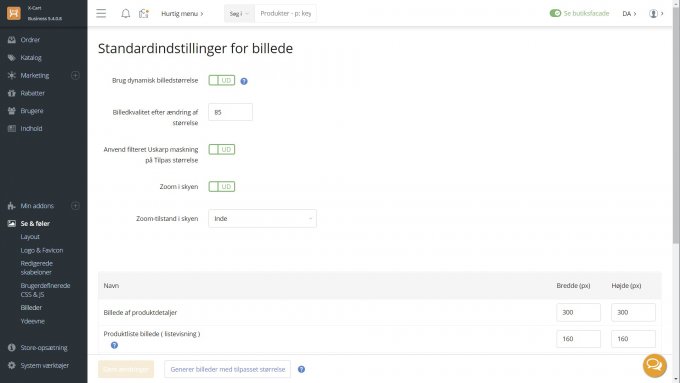Click the Gem ændringer save button
Image resolution: width=680 pixels, height=383 pixels.
126,370
